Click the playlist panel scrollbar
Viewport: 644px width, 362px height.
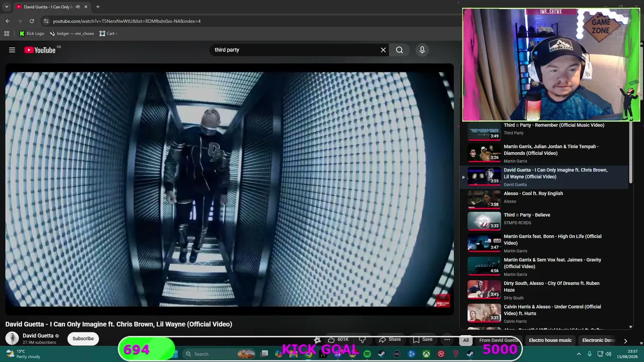coord(631,153)
